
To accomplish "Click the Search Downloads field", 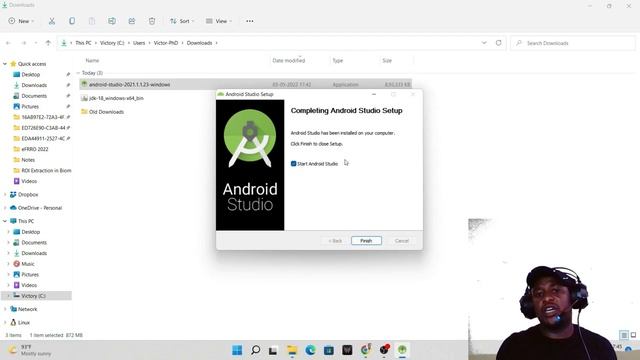I will (x=573, y=43).
